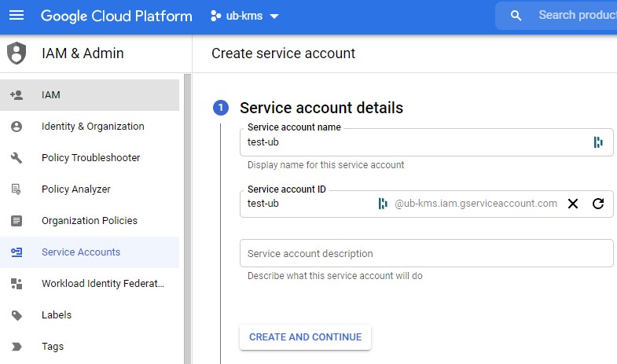Click 'Describe what this service account will do' hint
Image resolution: width=617 pixels, height=364 pixels.
click(335, 276)
